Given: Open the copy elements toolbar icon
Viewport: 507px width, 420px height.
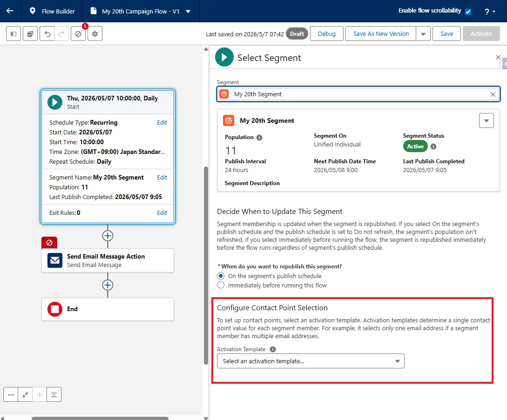Looking at the screenshot, I should click(30, 33).
